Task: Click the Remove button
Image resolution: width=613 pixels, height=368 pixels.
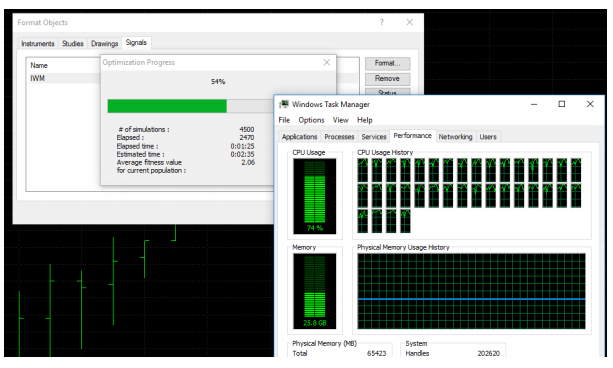Action: (x=387, y=79)
